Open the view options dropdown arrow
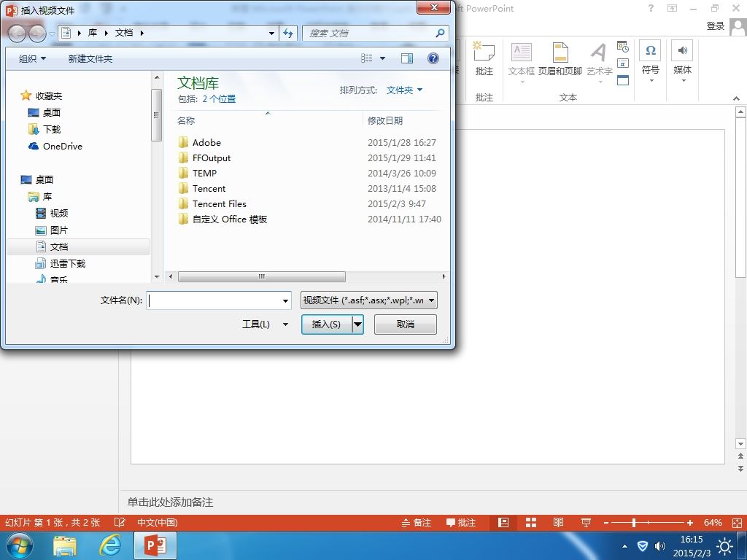747x560 pixels. (382, 58)
